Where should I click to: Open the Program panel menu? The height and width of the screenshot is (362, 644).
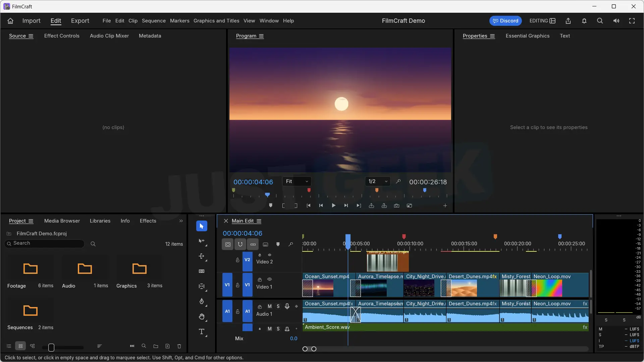pos(261,36)
